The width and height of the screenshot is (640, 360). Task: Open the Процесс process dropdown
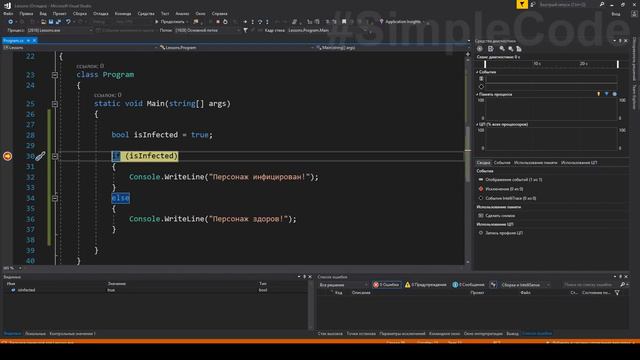pos(60,30)
